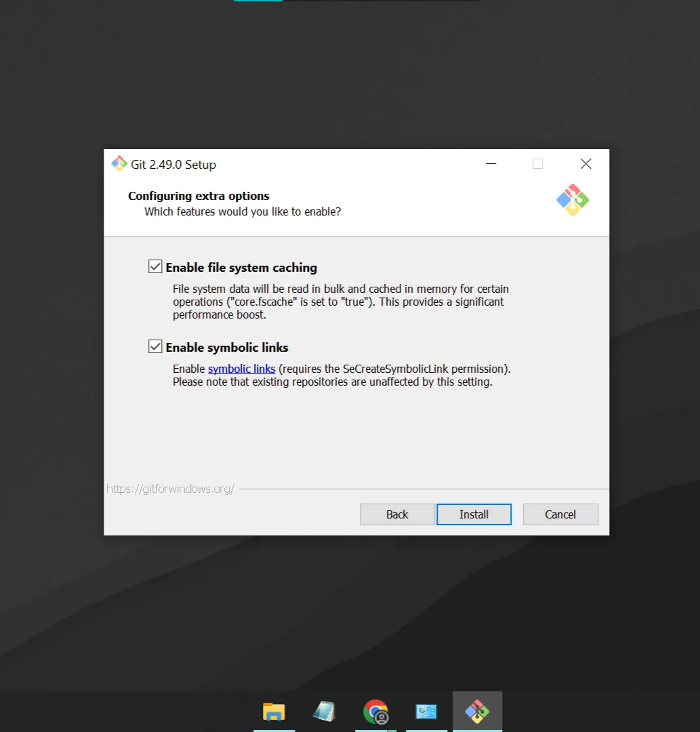Viewport: 700px width, 732px height.
Task: Uncheck Enable file system caching checkbox
Action: pyautogui.click(x=155, y=266)
